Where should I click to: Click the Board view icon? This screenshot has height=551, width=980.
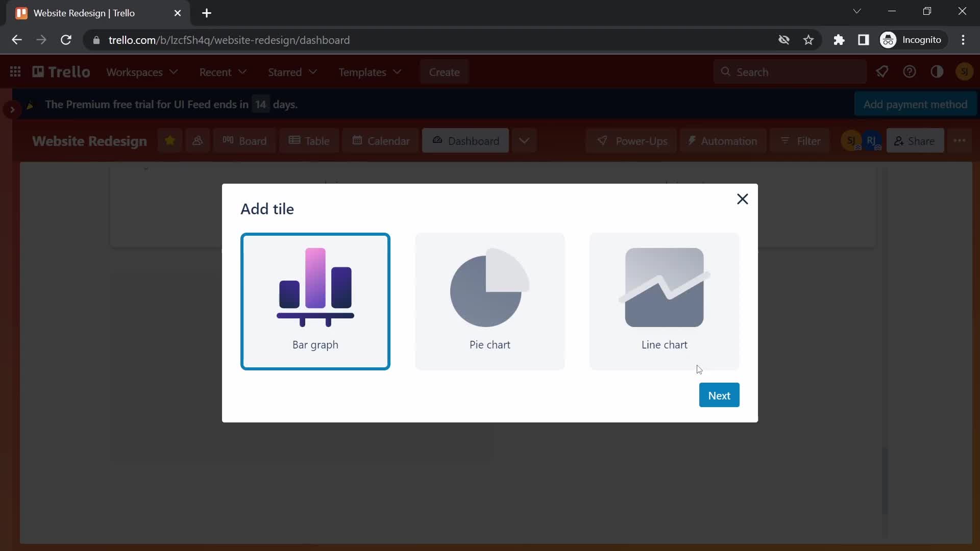228,141
